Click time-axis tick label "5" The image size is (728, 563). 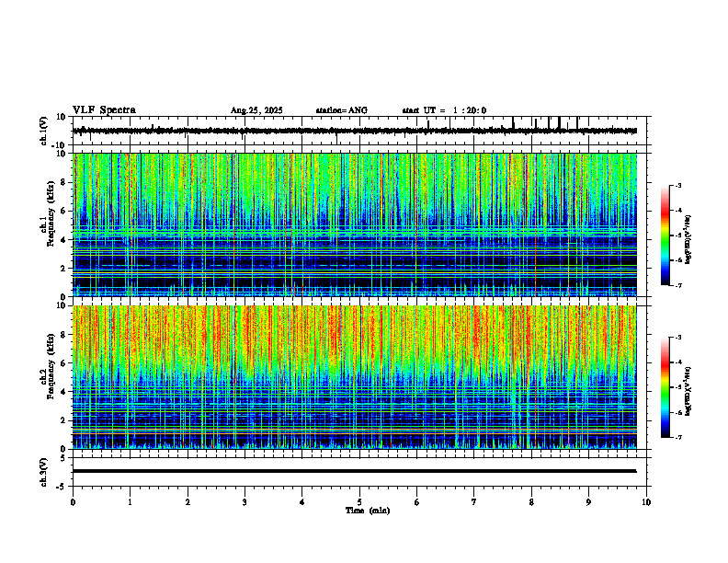point(359,502)
